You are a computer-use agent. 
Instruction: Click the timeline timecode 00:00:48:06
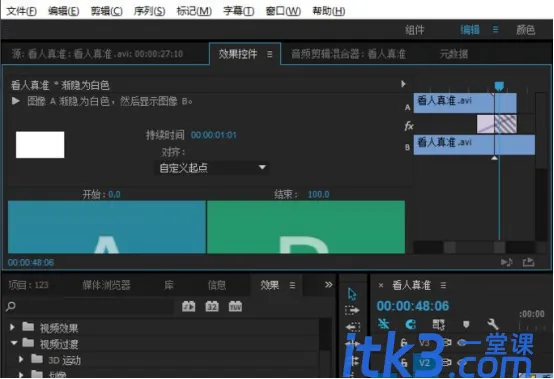pyautogui.click(x=412, y=306)
